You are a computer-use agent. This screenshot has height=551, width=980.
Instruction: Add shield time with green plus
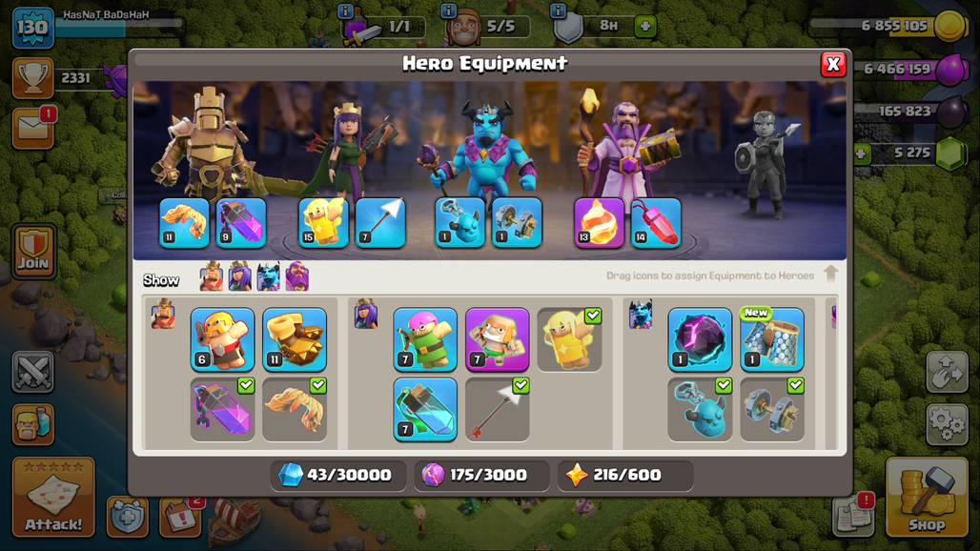coord(645,27)
